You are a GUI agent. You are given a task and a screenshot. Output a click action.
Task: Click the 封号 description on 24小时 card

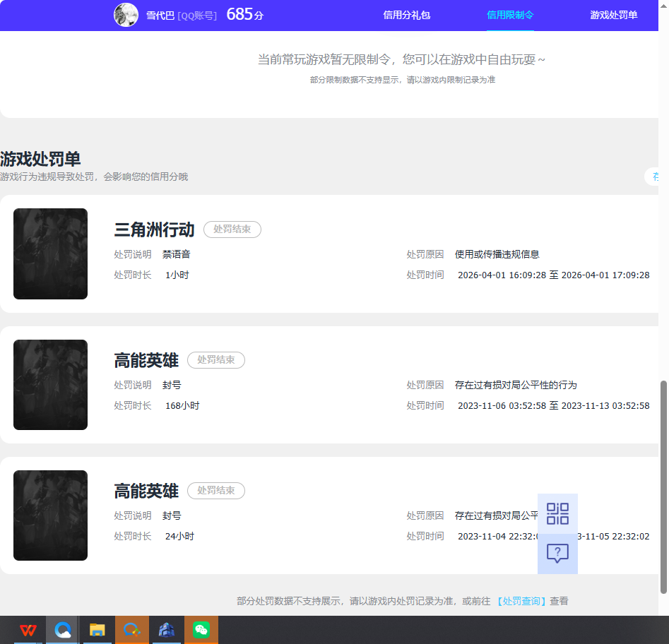[172, 515]
